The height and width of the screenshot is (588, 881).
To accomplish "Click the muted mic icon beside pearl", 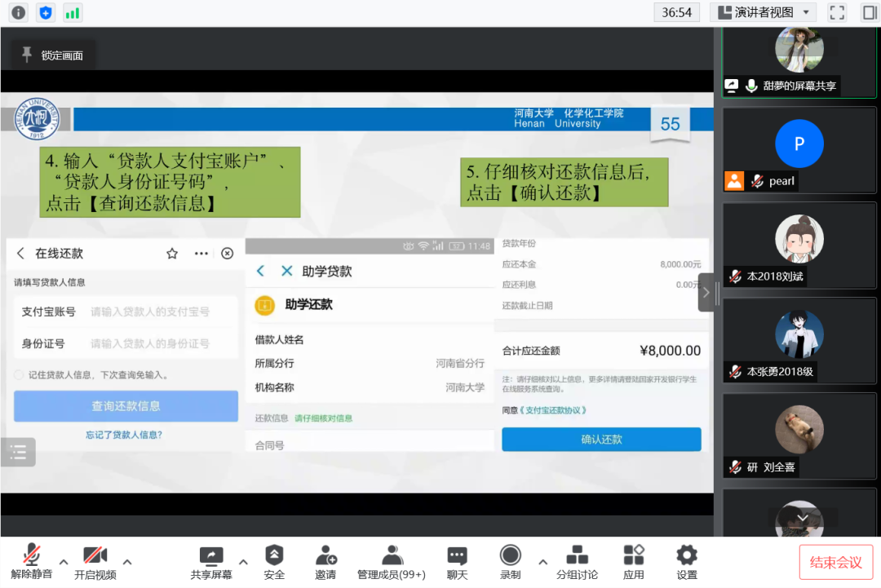I will pos(757,181).
